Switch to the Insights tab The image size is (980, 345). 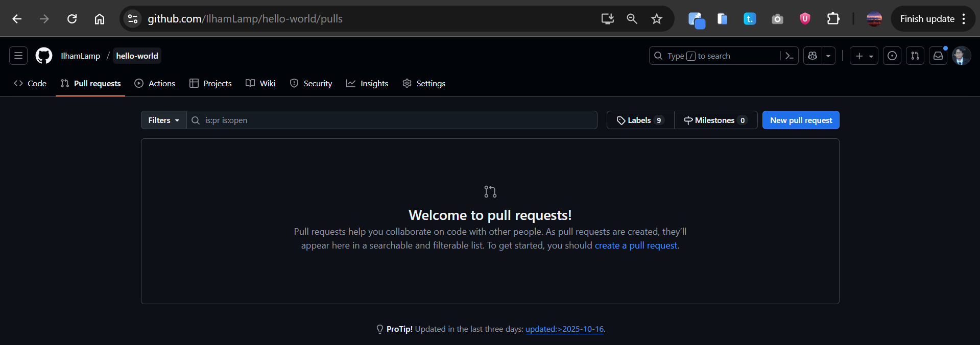click(x=367, y=83)
